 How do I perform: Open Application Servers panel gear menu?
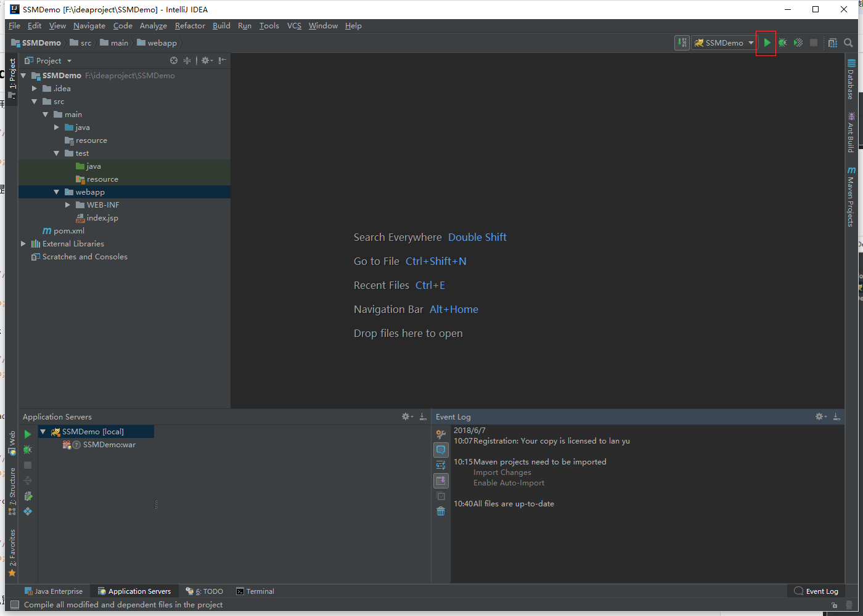[x=407, y=416]
